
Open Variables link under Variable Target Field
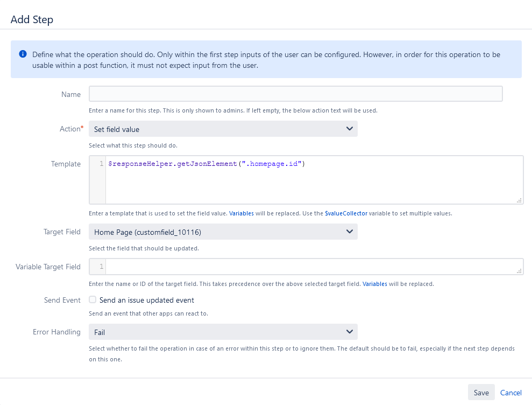[374, 284]
